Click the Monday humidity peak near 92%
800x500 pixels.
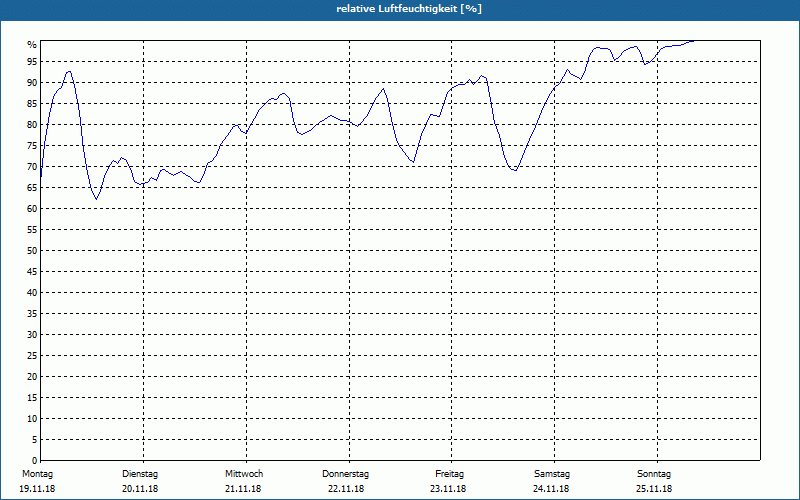pyautogui.click(x=69, y=71)
